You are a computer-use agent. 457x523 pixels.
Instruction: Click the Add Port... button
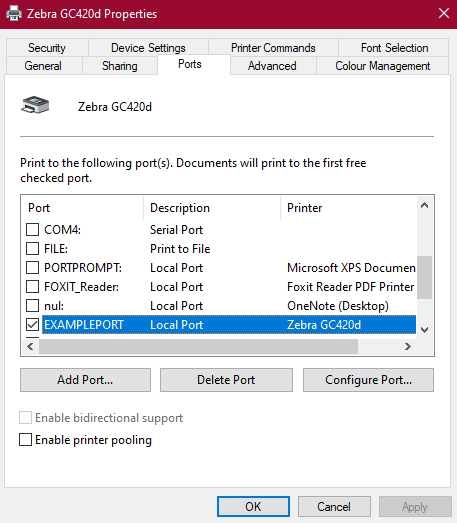point(85,380)
